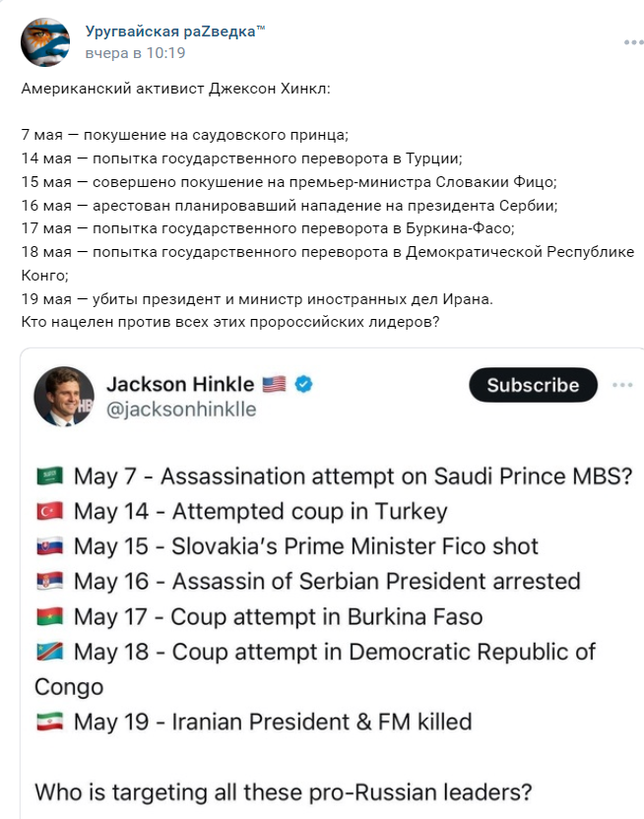Click the Slovakia flag on May 15 line

coord(49,546)
